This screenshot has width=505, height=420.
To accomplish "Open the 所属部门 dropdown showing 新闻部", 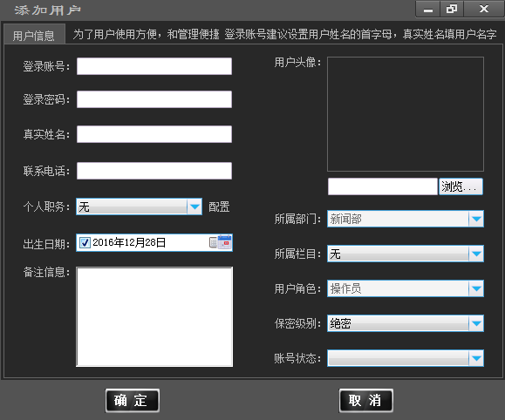I will pos(406,219).
